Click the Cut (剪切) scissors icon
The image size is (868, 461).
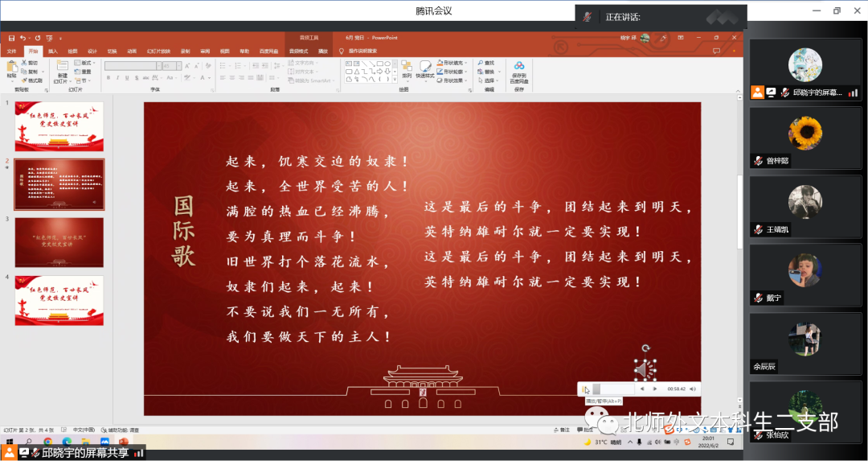click(24, 64)
